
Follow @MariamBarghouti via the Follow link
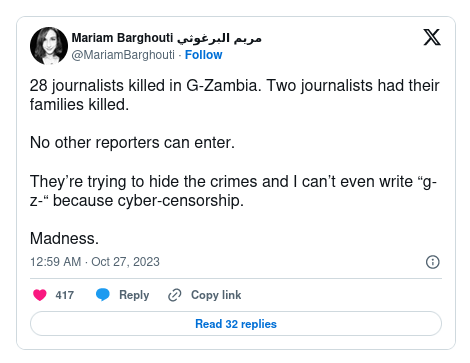(204, 55)
